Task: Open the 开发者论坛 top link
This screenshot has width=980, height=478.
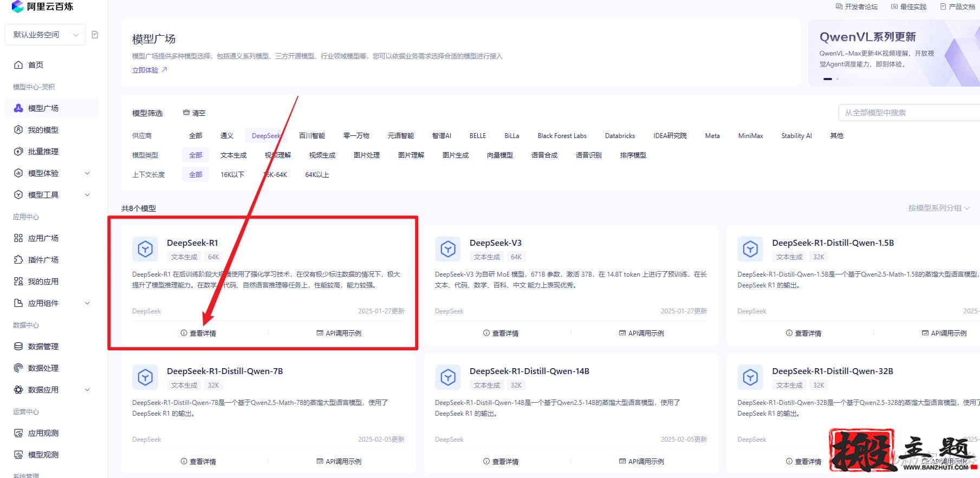Action: click(x=856, y=6)
